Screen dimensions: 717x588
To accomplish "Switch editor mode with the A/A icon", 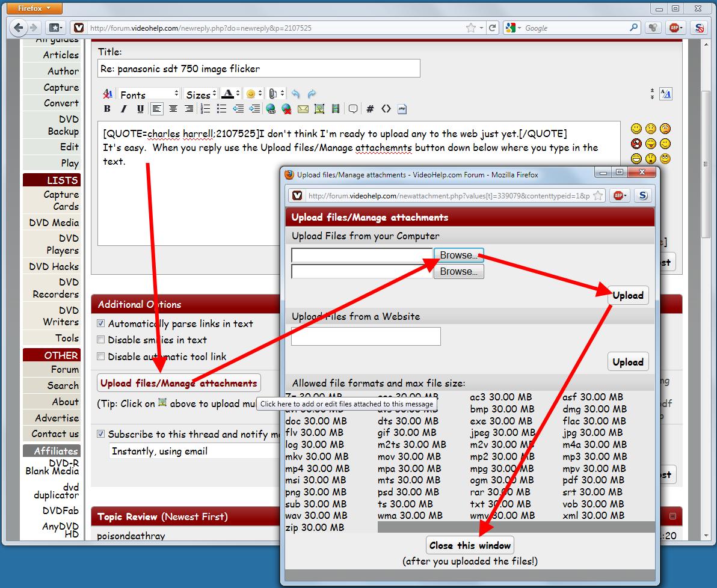I will tap(666, 94).
